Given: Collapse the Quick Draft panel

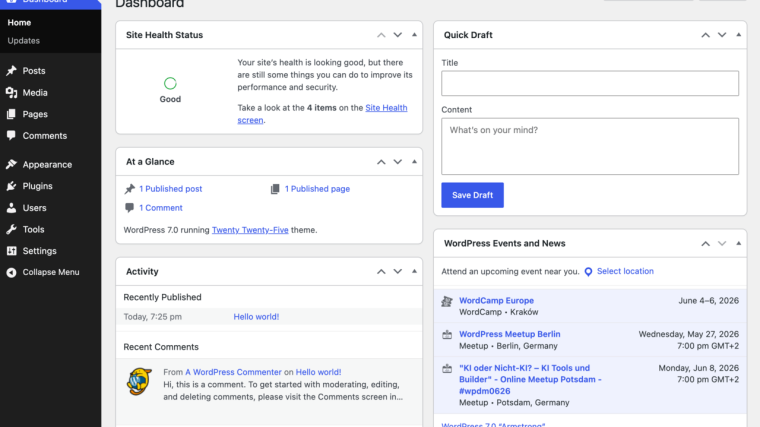Looking at the screenshot, I should click(738, 35).
